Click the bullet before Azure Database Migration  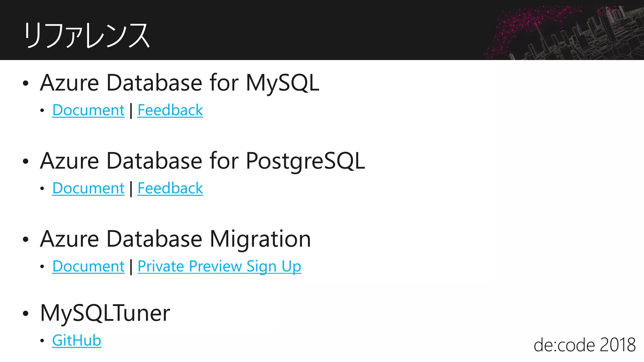26,240
